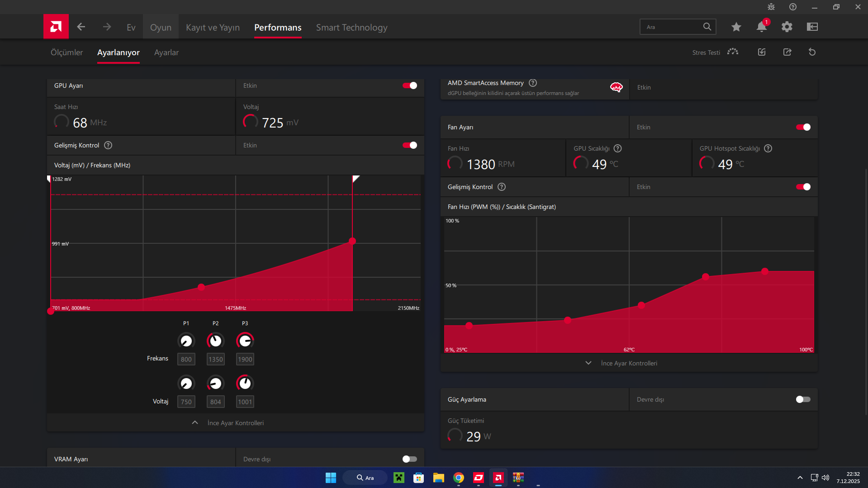Reset tuning with the undo icon
Viewport: 868px width, 488px height.
812,52
